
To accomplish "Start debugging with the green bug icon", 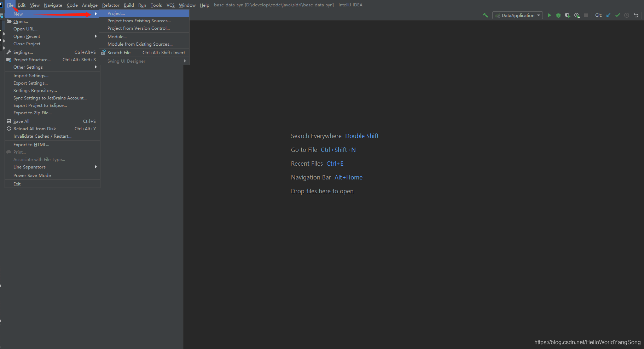I will click(558, 15).
